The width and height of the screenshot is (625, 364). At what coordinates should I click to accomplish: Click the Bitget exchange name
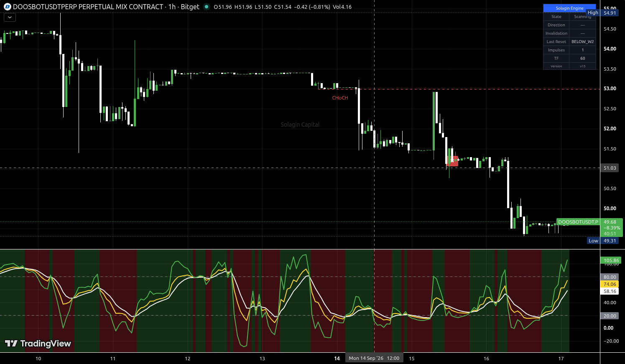[x=190, y=7]
